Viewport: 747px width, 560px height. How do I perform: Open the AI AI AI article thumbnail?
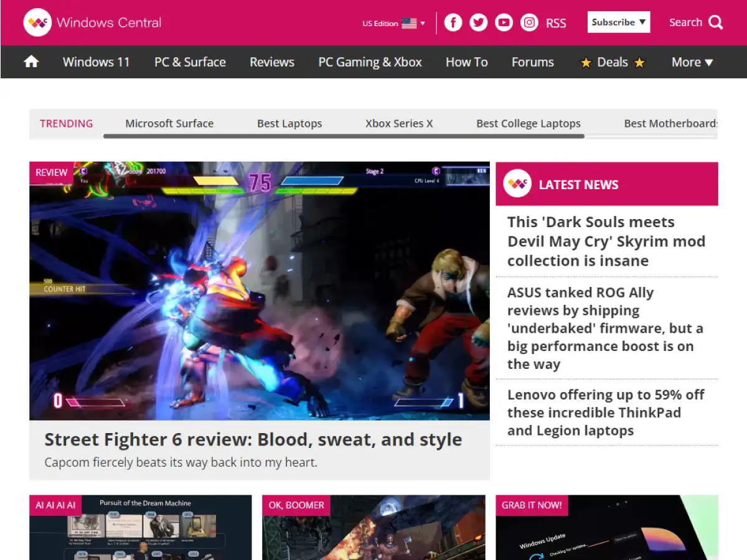(x=141, y=528)
